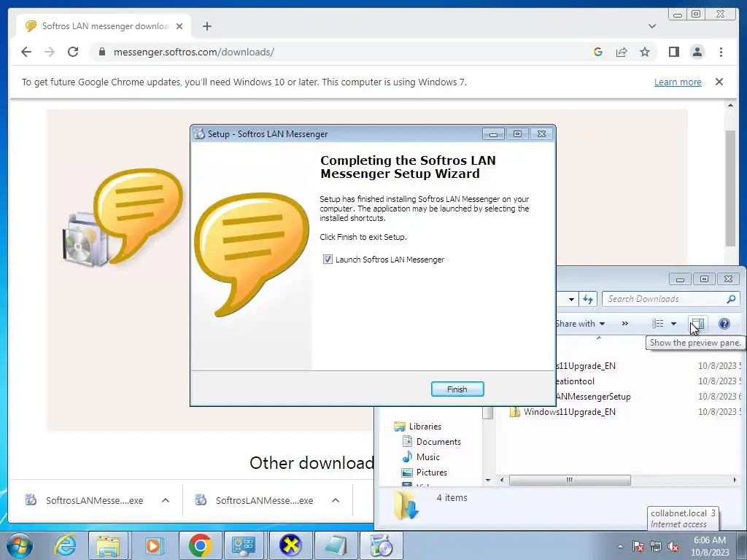Select ANMessengerSetup file in Explorer
Image resolution: width=747 pixels, height=560 pixels.
click(593, 396)
